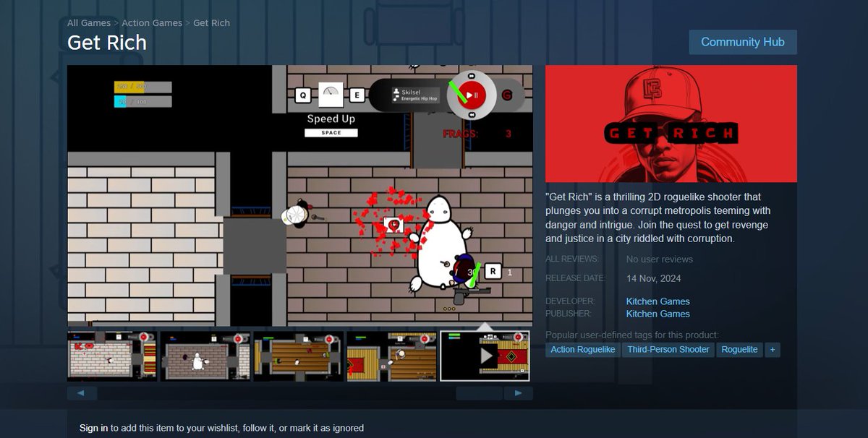Click the person icon next to the Skilsel track name
Image resolution: width=868 pixels, height=438 pixels.
click(396, 91)
